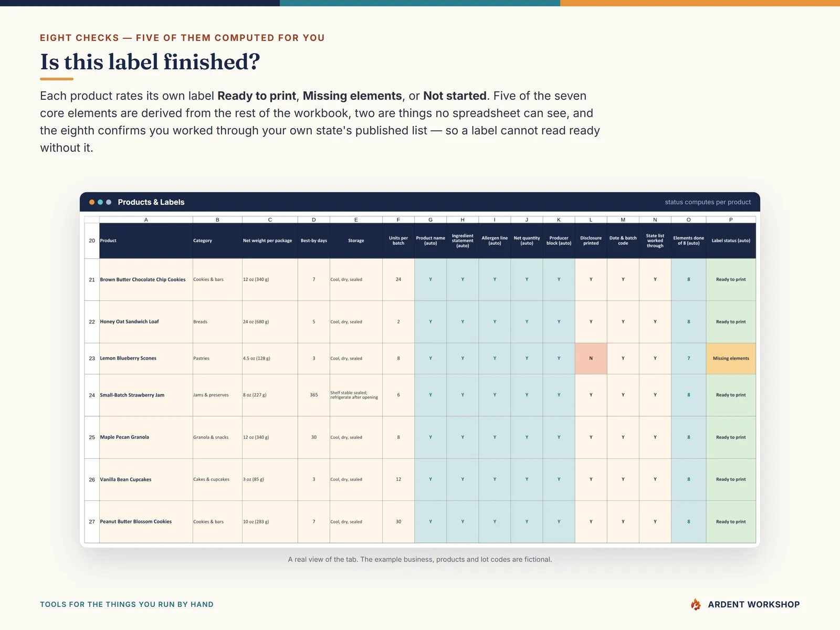
Task: Select row 20 number header
Action: click(x=92, y=240)
